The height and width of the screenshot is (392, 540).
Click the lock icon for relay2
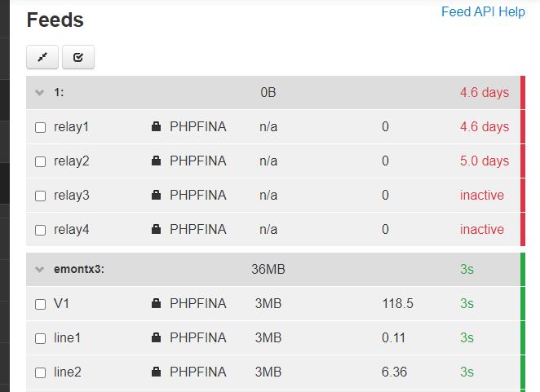(156, 161)
